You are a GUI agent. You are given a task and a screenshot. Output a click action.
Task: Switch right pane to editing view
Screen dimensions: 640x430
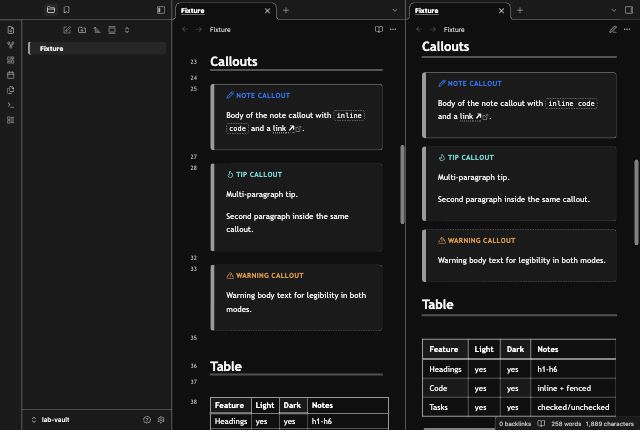[x=613, y=29]
